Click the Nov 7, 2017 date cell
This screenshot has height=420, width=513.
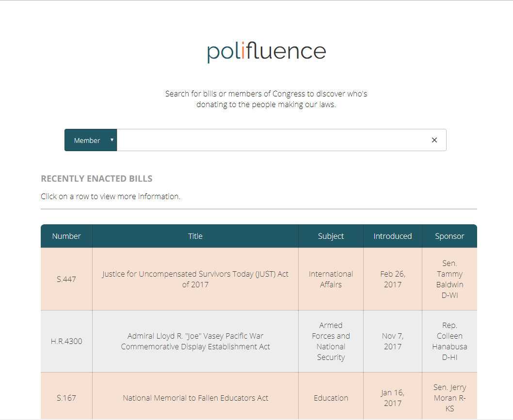click(x=393, y=341)
